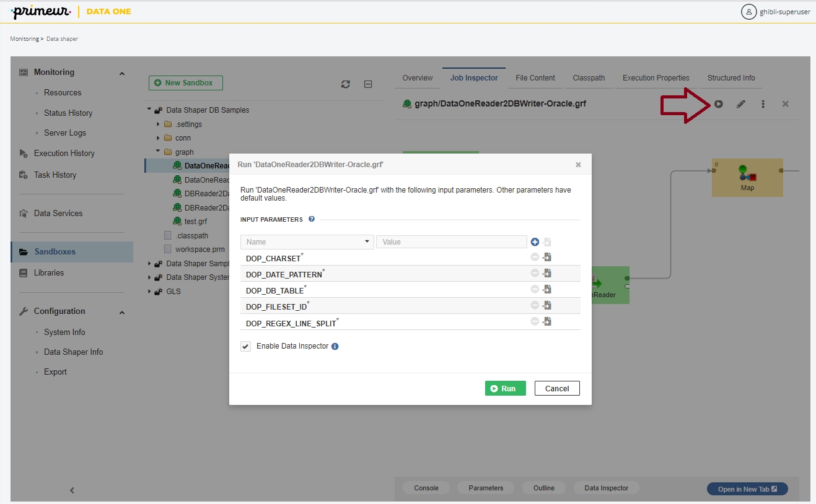This screenshot has width=816, height=504.
Task: Open the Structured Info tab
Action: (x=731, y=78)
